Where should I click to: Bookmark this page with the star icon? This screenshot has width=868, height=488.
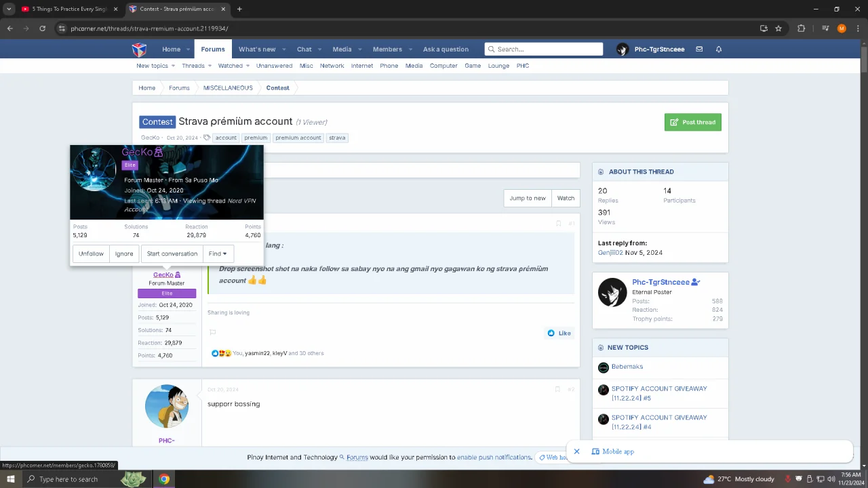[x=778, y=28]
